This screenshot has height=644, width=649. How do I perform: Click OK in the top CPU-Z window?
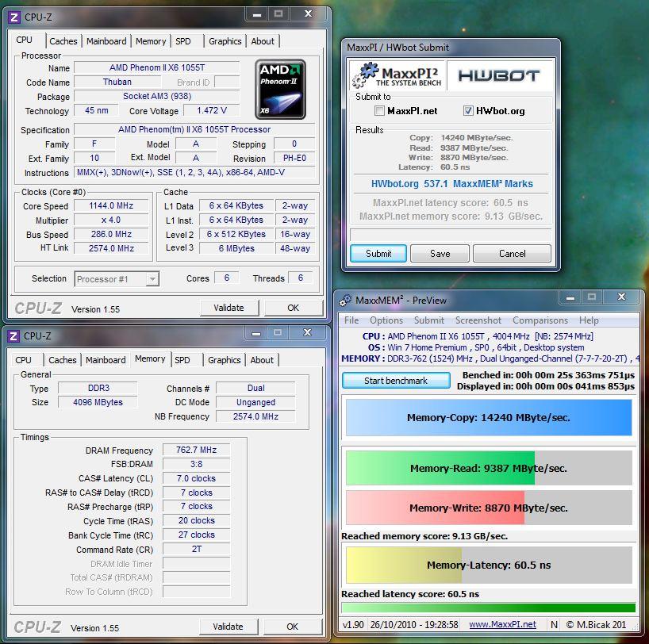pos(293,308)
